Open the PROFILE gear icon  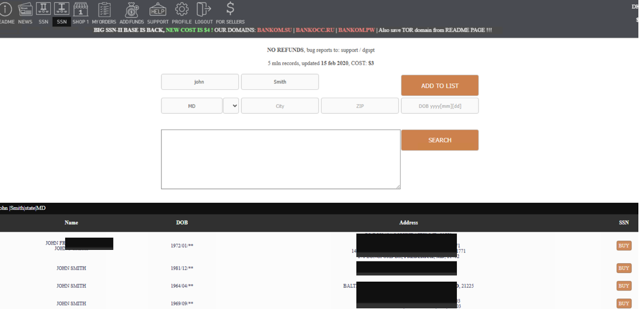(182, 10)
